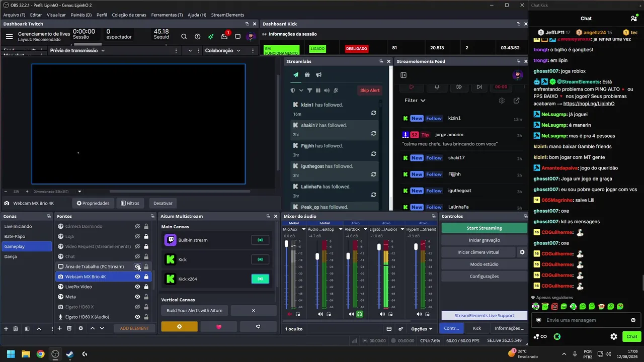Unmute the Mic/Aux channel
Screen dimensions: 644x362
tap(290, 314)
